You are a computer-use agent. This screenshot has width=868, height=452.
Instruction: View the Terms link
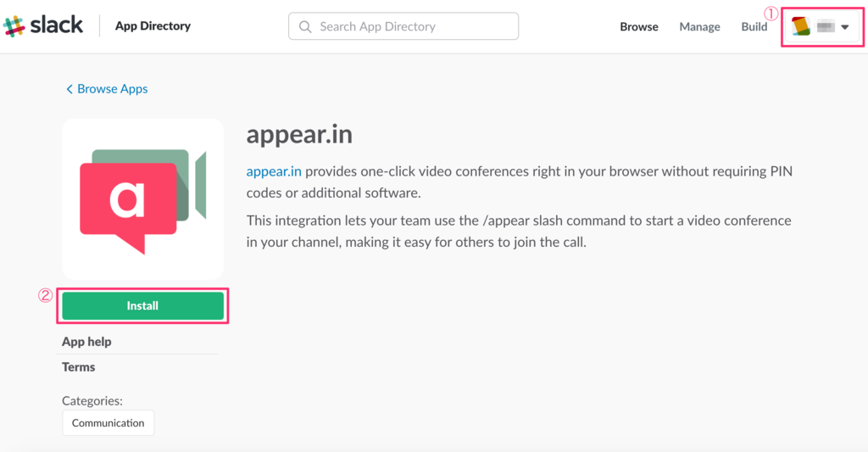click(x=79, y=367)
